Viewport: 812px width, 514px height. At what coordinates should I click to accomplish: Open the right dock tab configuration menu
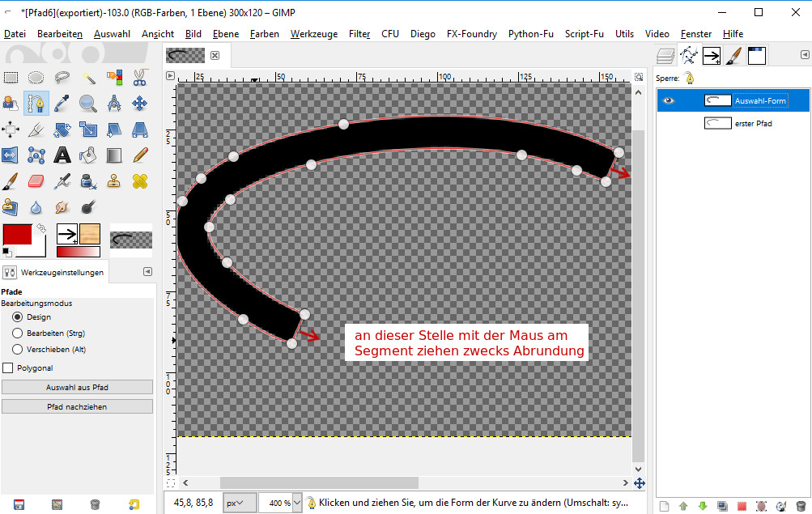click(805, 54)
